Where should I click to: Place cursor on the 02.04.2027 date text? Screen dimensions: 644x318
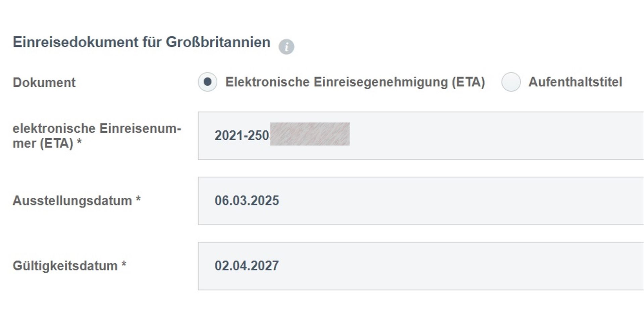click(247, 266)
